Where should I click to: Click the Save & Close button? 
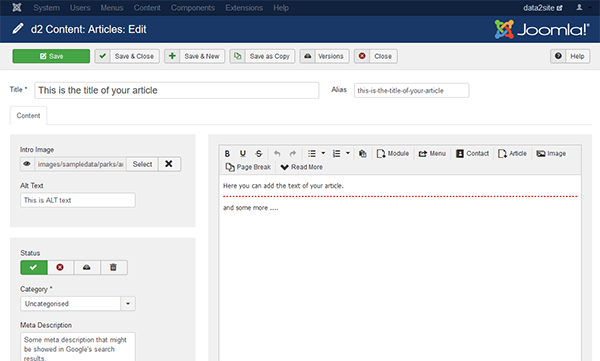(x=127, y=56)
